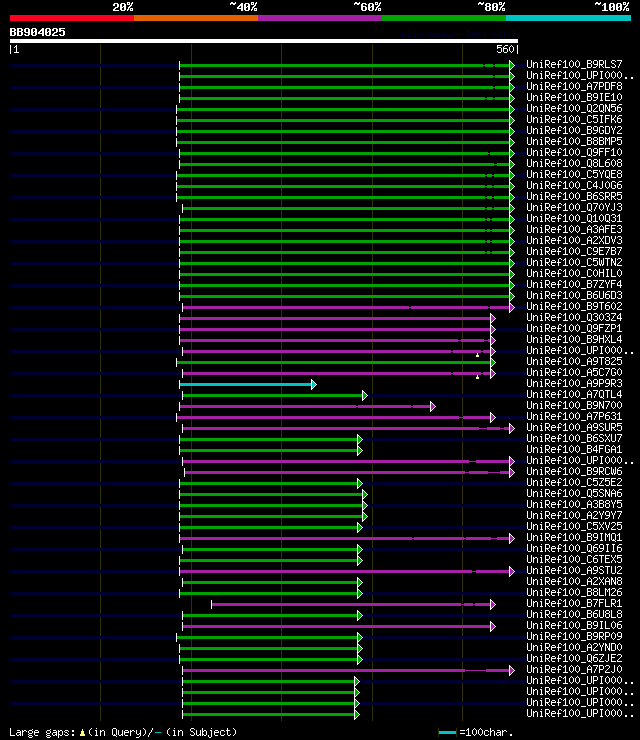
Task: Click the UniRef100_A9SUR5 label
Action: pos(574,427)
